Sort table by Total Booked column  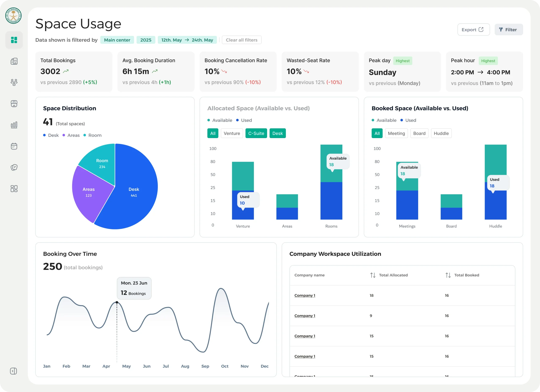(448, 275)
